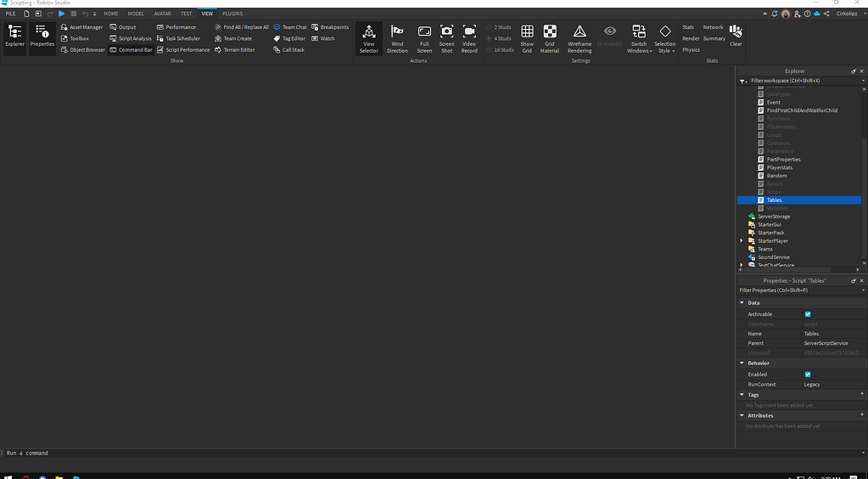Collapse the Tags section
This screenshot has width=868, height=479.
coord(742,395)
